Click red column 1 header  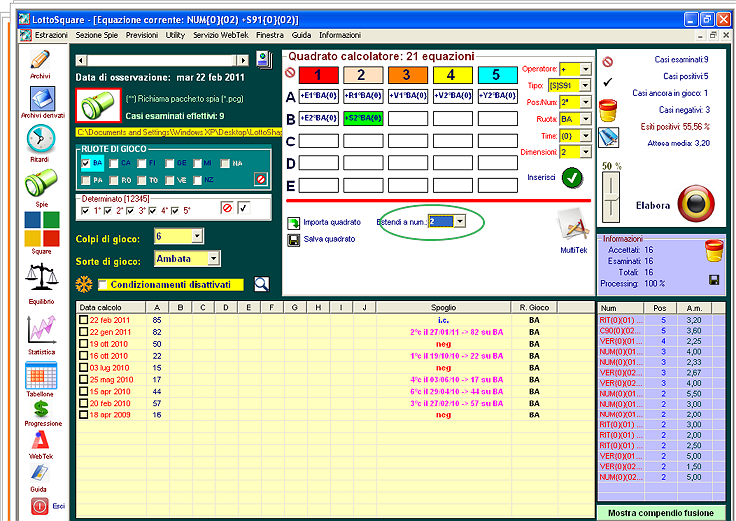318,75
